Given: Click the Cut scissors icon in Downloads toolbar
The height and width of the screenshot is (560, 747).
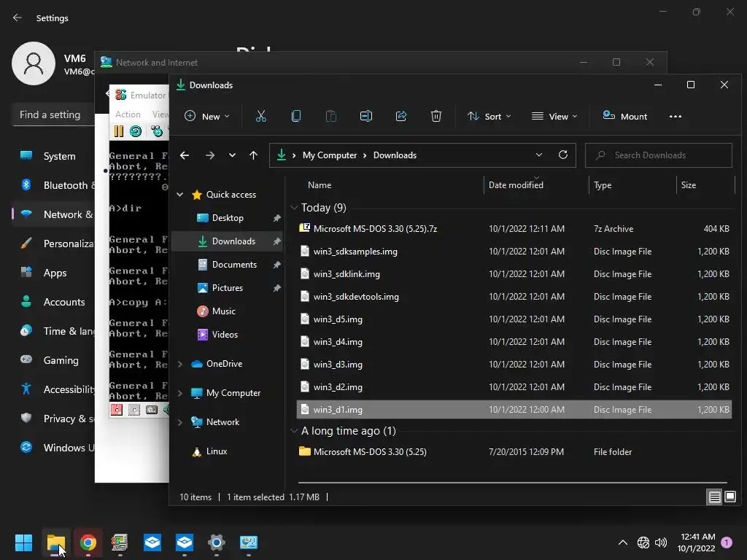Looking at the screenshot, I should (x=261, y=116).
